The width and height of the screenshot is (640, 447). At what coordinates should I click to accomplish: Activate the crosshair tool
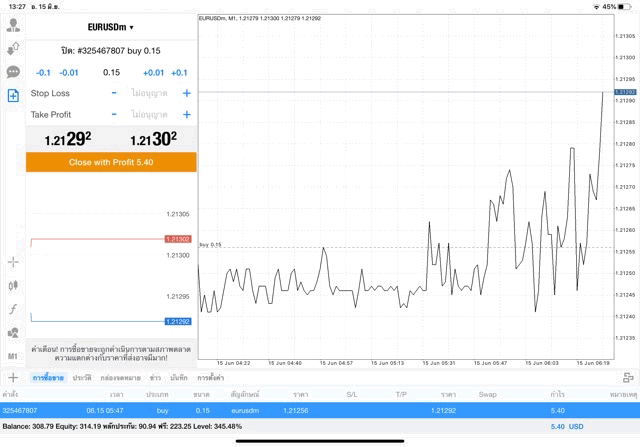(13, 262)
